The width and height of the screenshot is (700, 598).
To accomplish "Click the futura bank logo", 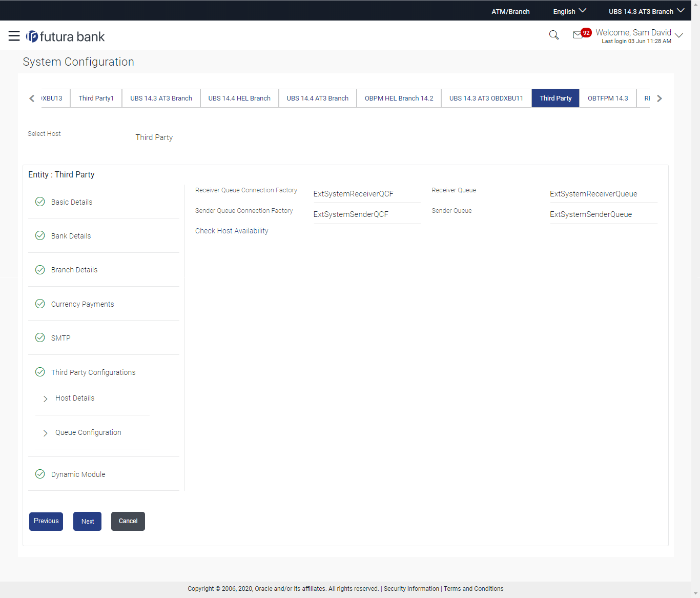I will [65, 36].
